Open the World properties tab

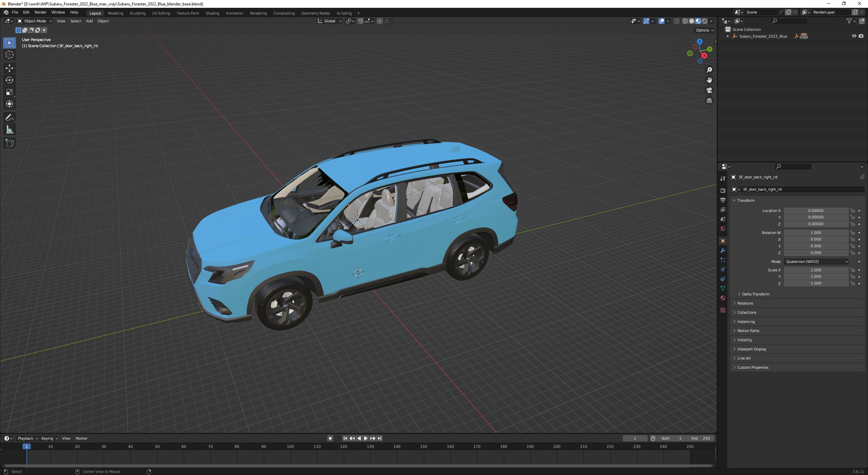coord(723,229)
